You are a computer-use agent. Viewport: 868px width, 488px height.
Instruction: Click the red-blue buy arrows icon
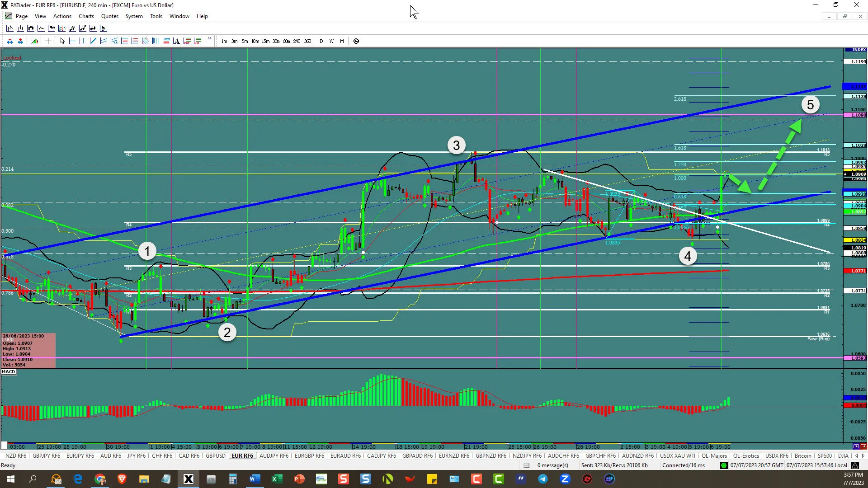[x=20, y=41]
